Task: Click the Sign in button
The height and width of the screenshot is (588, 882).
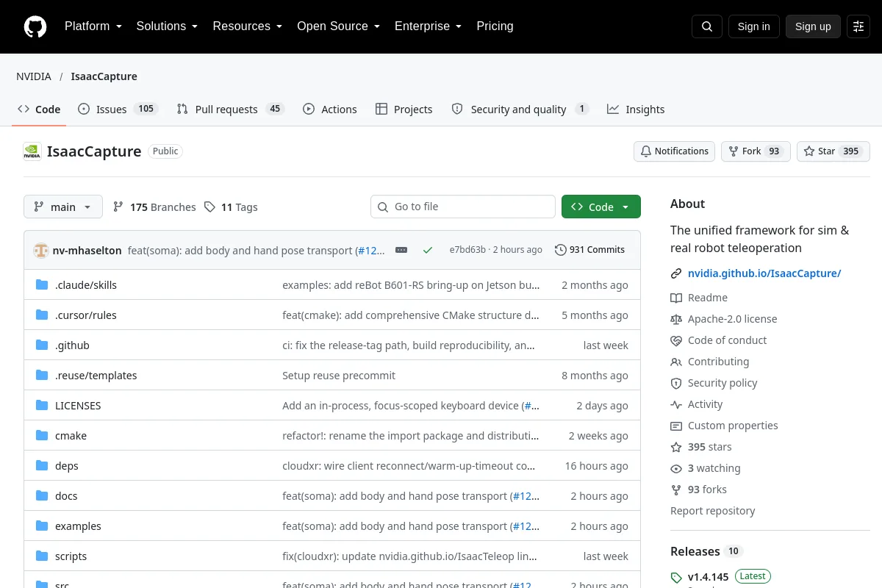Action: [x=754, y=26]
